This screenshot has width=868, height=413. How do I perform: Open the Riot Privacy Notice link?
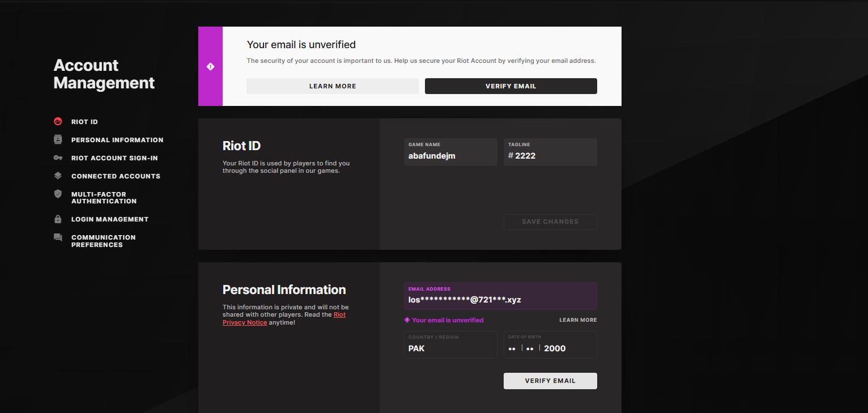(284, 318)
